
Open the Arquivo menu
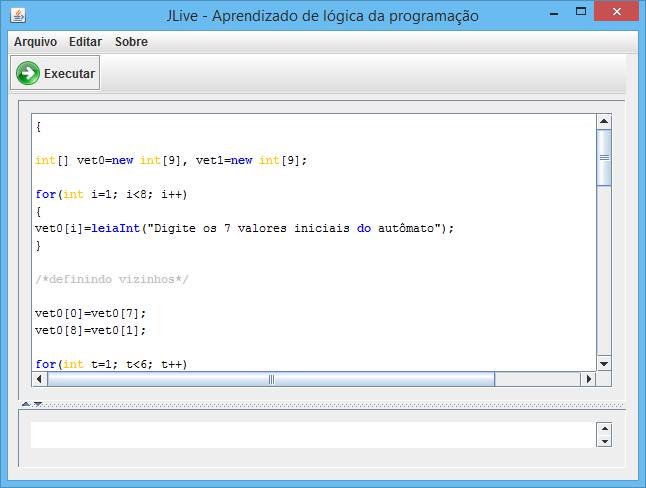pos(35,42)
